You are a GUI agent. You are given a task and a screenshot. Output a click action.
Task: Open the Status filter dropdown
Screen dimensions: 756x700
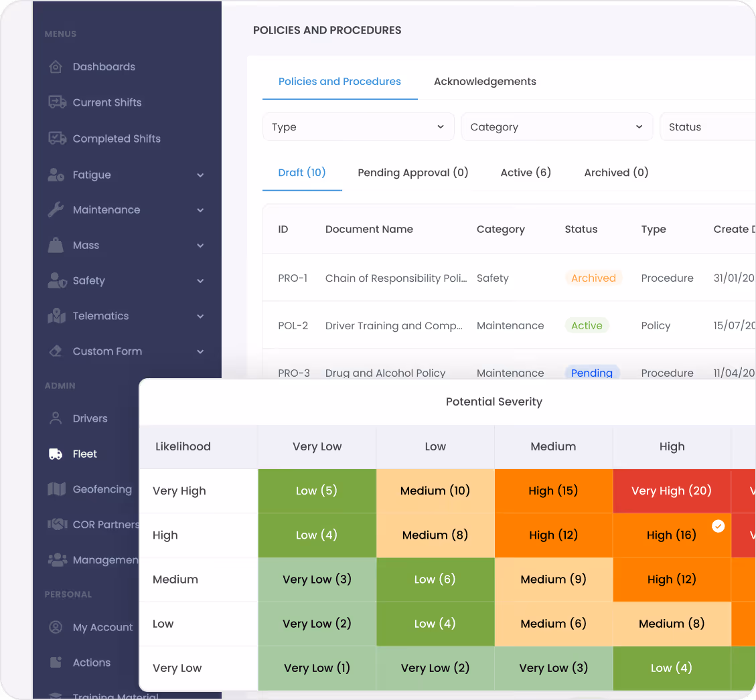click(707, 126)
